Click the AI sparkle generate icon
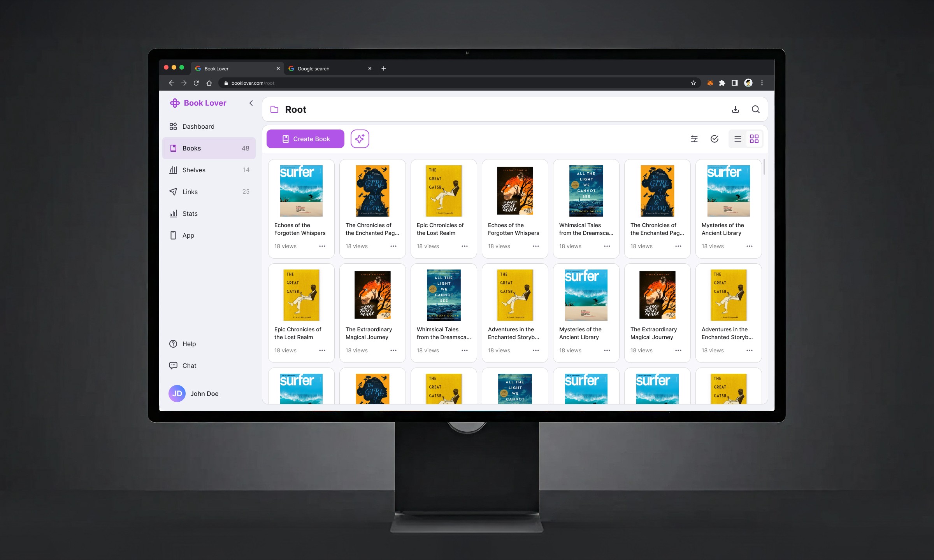The width and height of the screenshot is (934, 560). (x=360, y=139)
